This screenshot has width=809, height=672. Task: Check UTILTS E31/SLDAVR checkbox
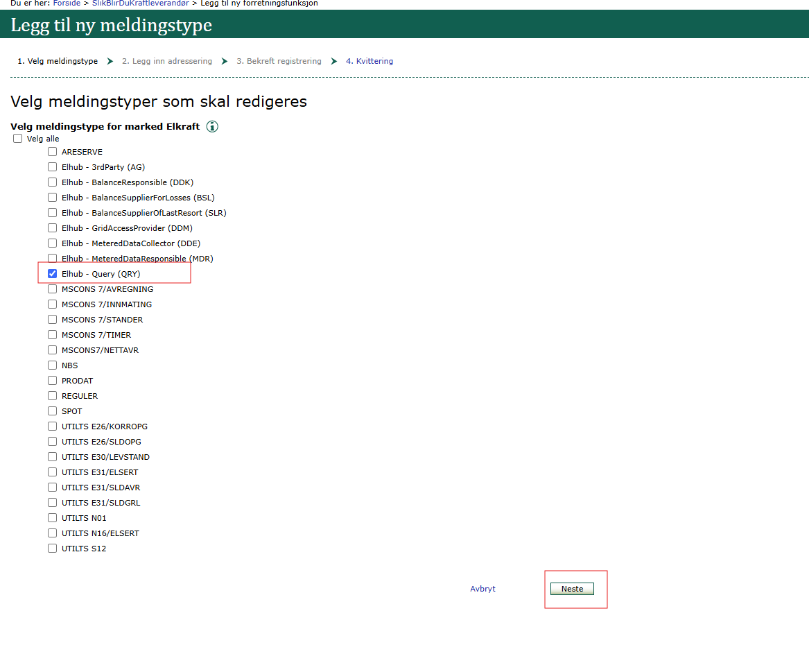[52, 488]
